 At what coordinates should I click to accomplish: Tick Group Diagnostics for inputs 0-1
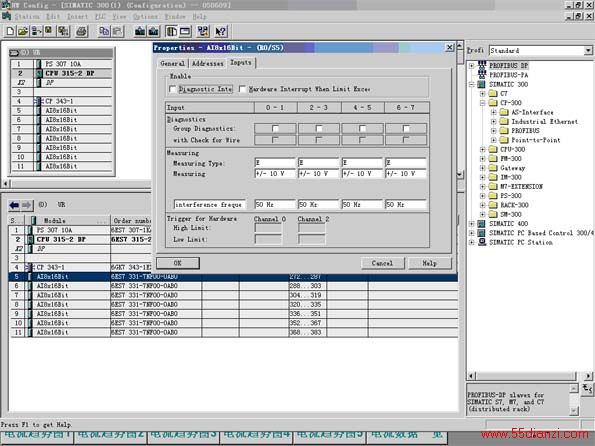tap(275, 129)
